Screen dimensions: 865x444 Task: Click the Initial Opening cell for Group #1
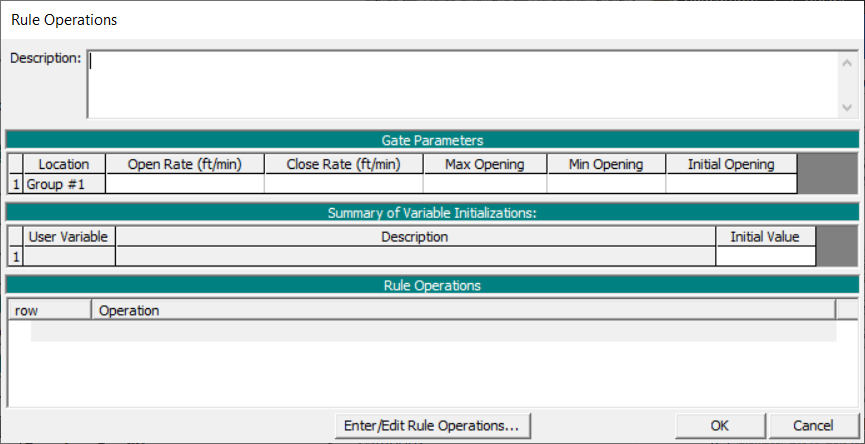tap(731, 184)
